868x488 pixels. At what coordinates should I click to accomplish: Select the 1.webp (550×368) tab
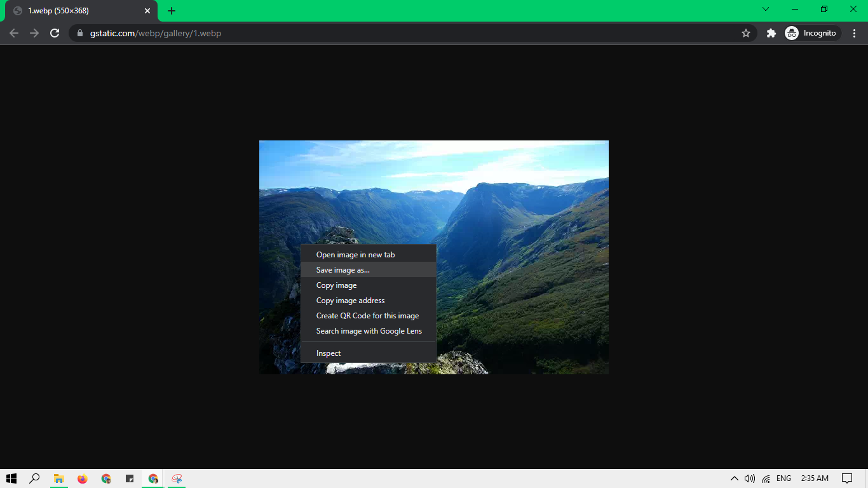(x=80, y=11)
